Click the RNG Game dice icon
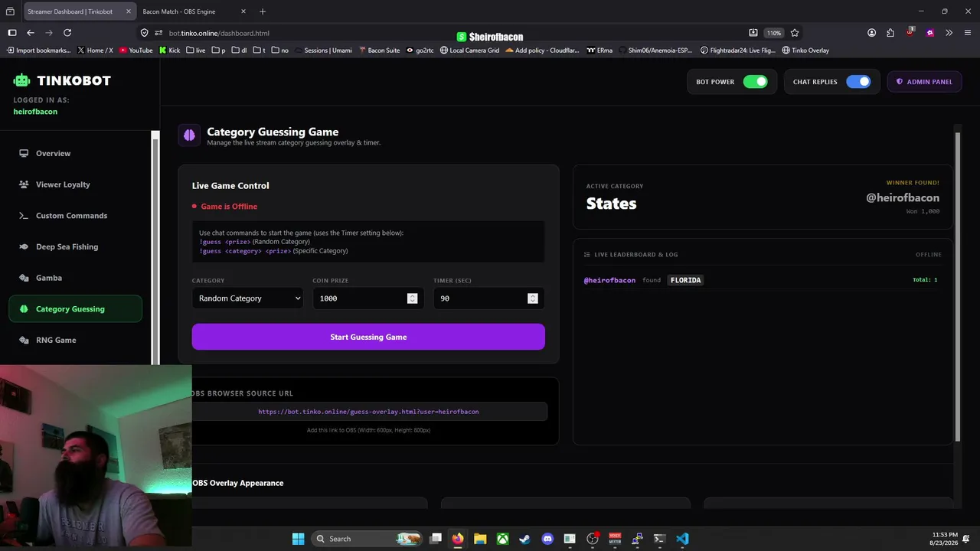Screen dimensions: 980x551 tap(24, 340)
